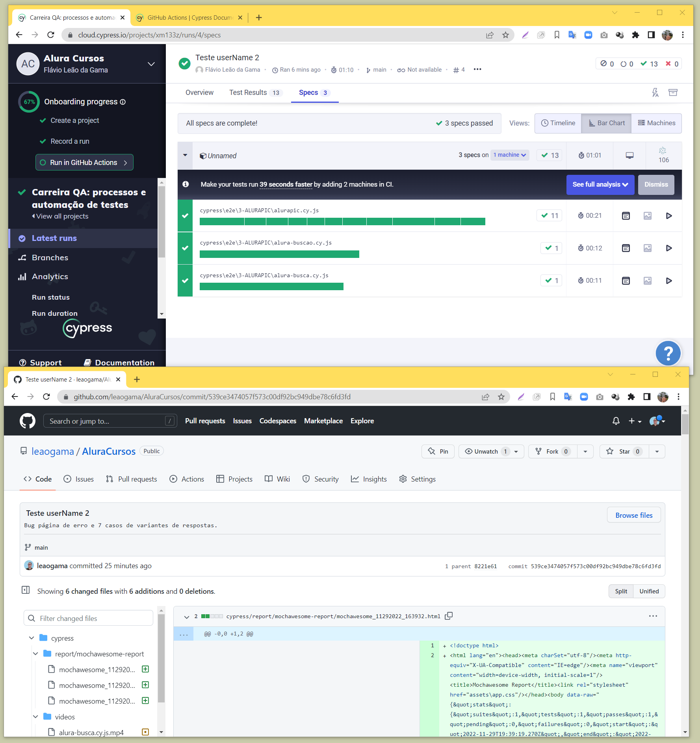
Task: Expand the Alura Cursos organization dropdown
Action: (151, 64)
